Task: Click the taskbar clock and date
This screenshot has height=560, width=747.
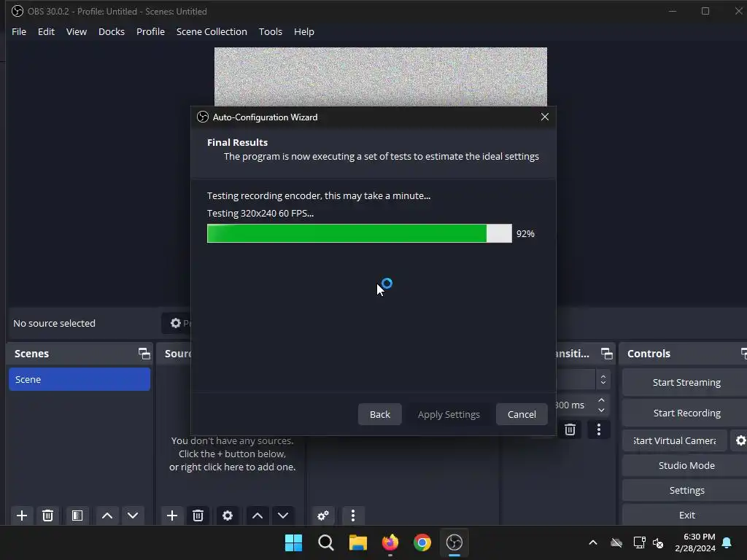Action: [695, 542]
